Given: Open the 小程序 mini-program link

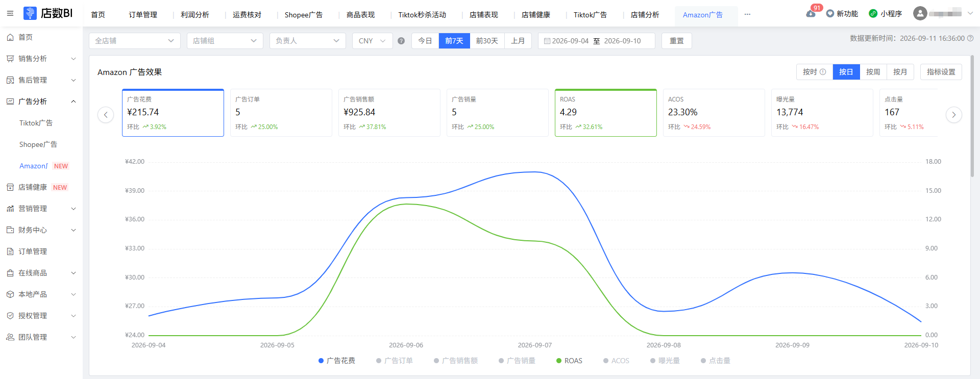Looking at the screenshot, I should 886,14.
